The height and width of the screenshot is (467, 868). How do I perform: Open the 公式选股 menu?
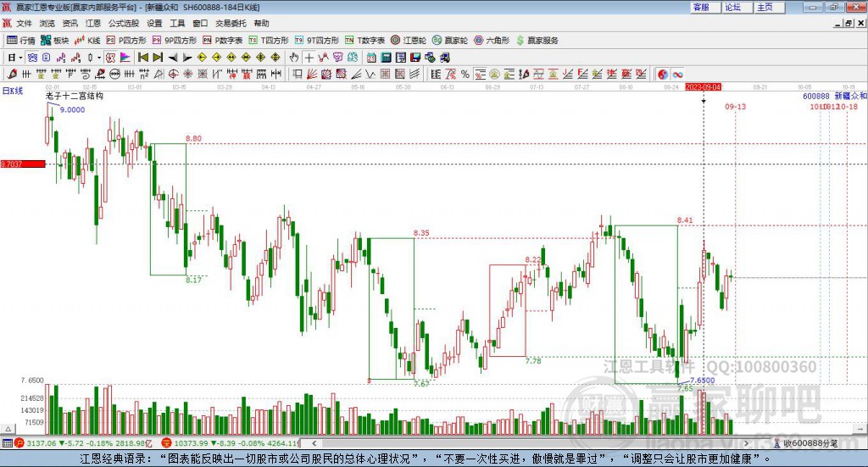pos(124,23)
